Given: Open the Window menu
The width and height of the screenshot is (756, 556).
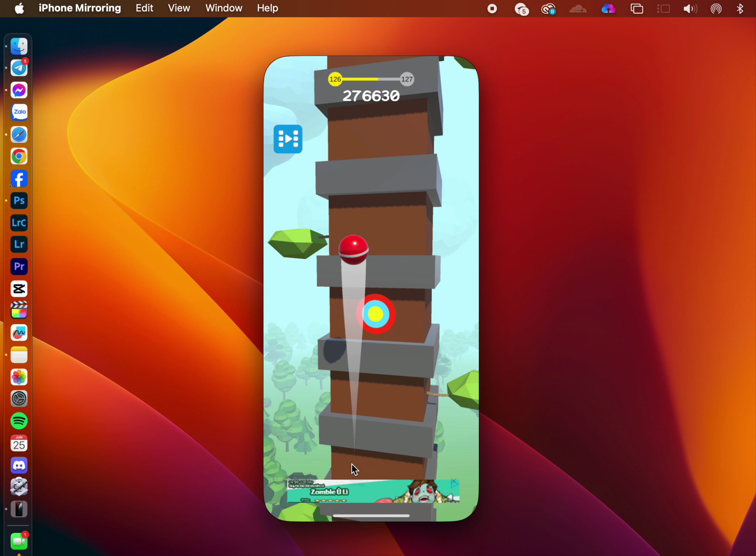Looking at the screenshot, I should click(x=224, y=8).
